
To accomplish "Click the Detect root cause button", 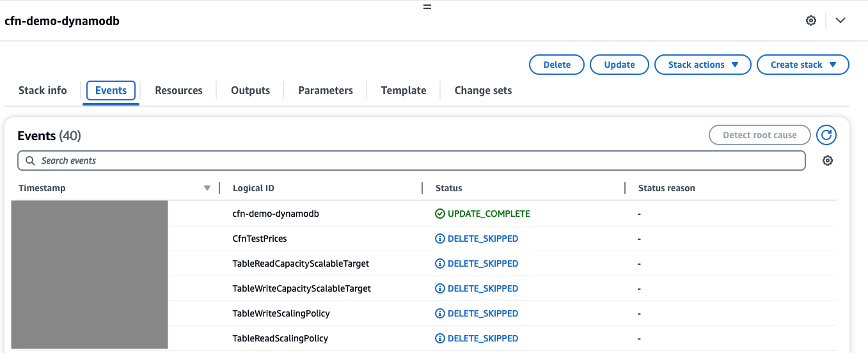I will [x=760, y=135].
